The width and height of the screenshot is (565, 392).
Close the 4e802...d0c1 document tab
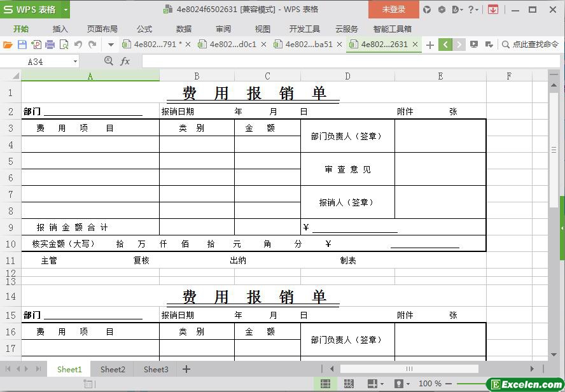[x=264, y=45]
